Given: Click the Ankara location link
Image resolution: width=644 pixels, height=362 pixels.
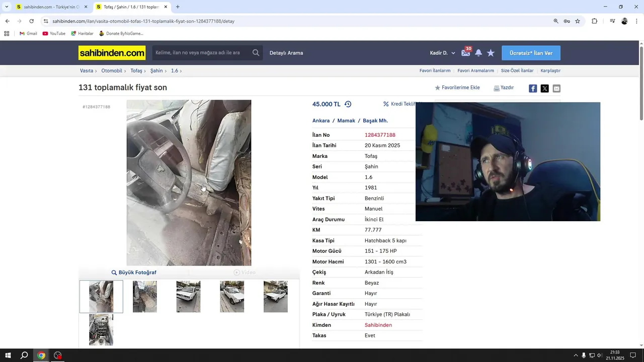Looking at the screenshot, I should click(x=321, y=121).
